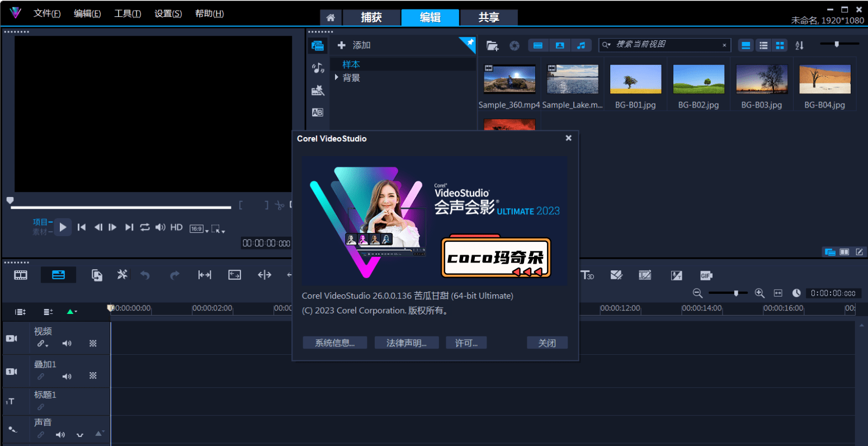Open the Title library (AB icon)
Image resolution: width=868 pixels, height=446 pixels.
coord(318,112)
